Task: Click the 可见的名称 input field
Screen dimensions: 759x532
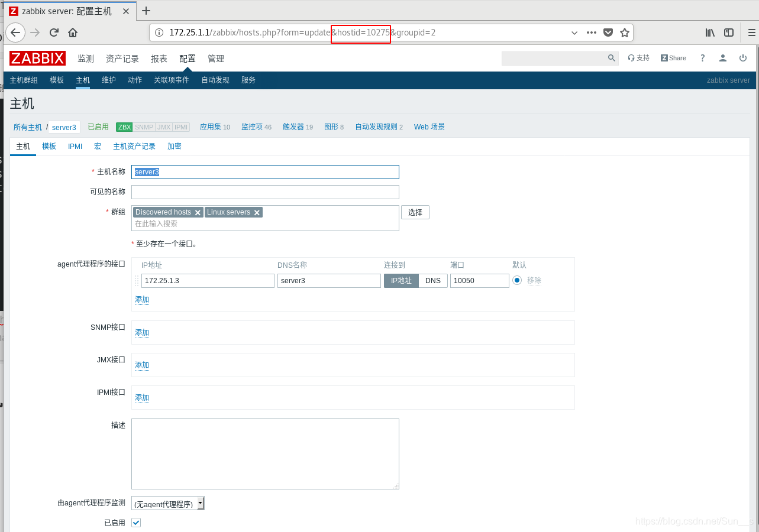Action: [265, 192]
